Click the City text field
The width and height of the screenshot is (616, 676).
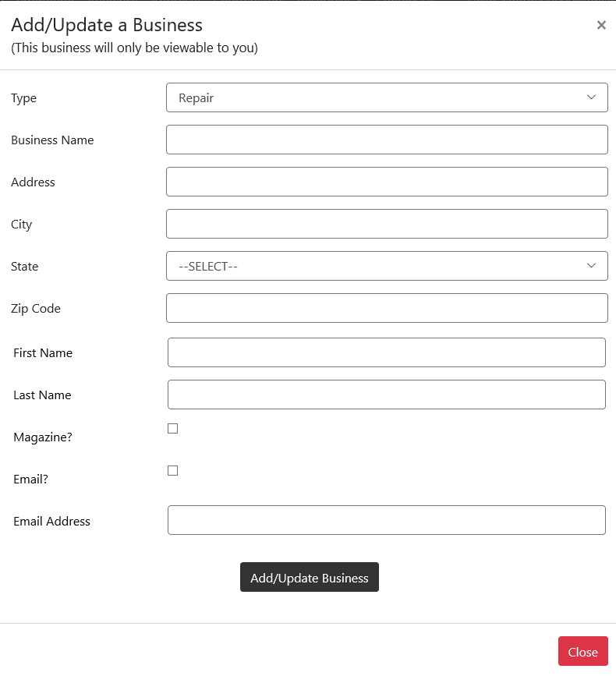(386, 223)
